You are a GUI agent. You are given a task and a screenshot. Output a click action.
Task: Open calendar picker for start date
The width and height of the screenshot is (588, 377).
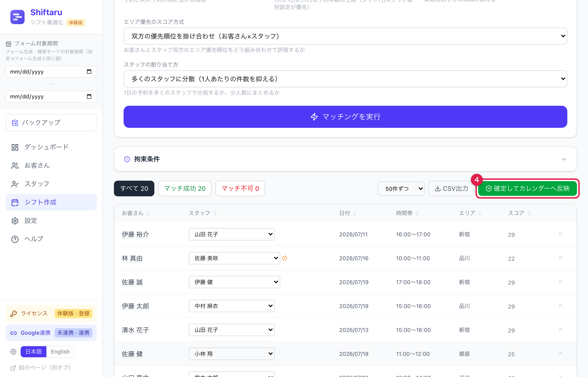click(x=89, y=71)
